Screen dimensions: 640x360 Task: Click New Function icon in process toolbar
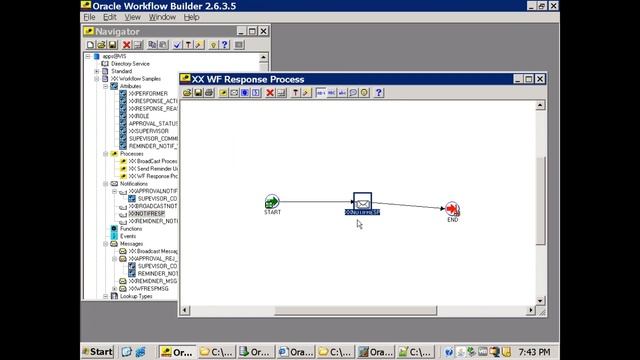pos(245,93)
